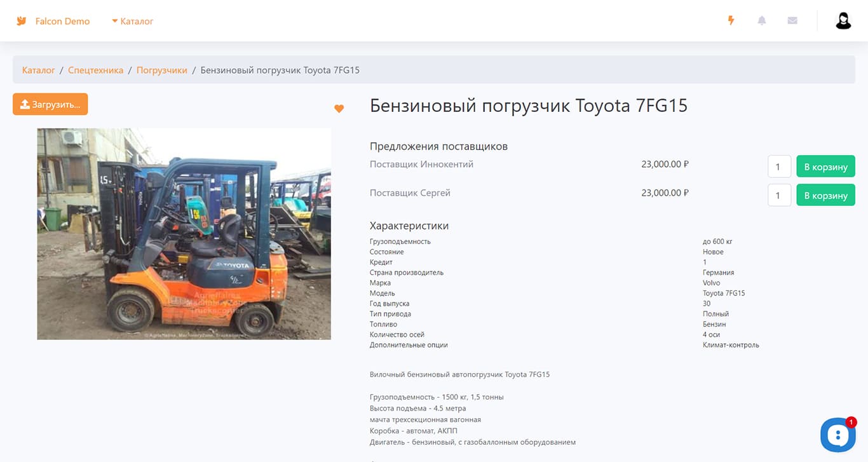868x462 pixels.
Task: Click the Falcon Demo brand link
Action: pyautogui.click(x=62, y=21)
